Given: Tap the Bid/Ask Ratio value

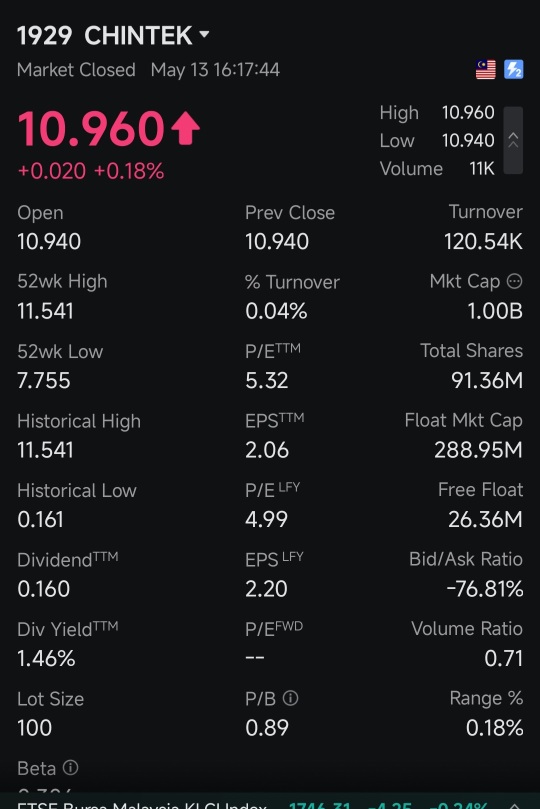Looking at the screenshot, I should point(485,589).
